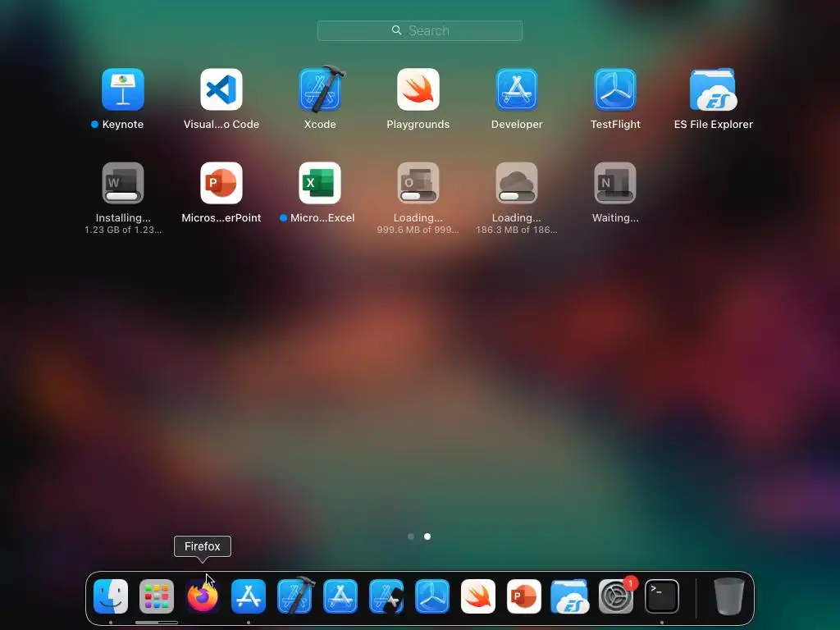This screenshot has height=630, width=840.
Task: Click the Outlook loading progress bar
Action: coord(418,196)
